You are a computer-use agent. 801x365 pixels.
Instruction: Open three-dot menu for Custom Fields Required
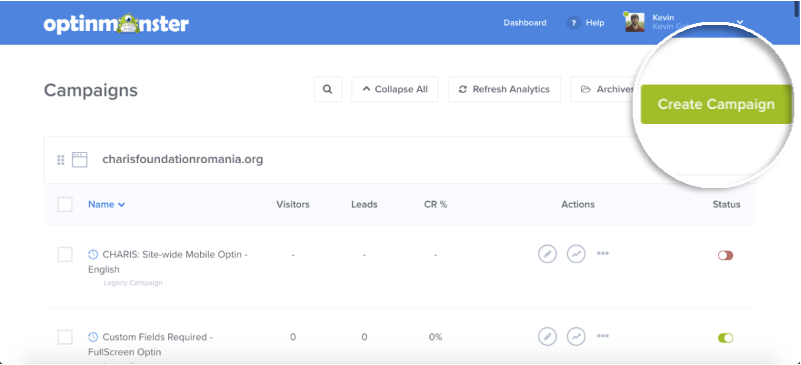[603, 336]
